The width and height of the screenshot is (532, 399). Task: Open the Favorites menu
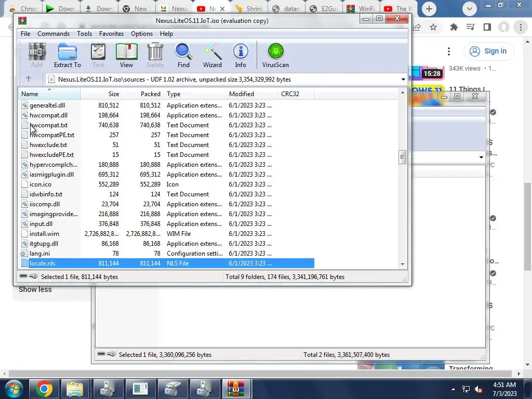(x=111, y=34)
